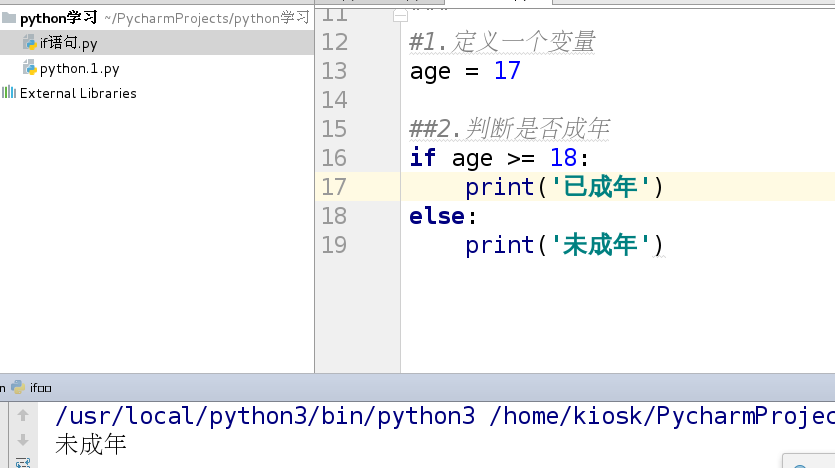835x468 pixels.
Task: Click the string '未成年' on line 19
Action: (600, 245)
